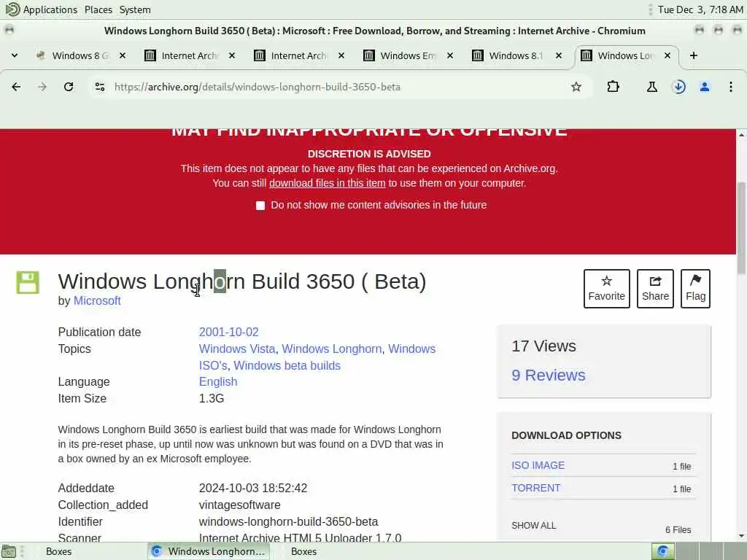Enable Do not show content advisories checkbox
The height and width of the screenshot is (560, 747).
coord(260,205)
